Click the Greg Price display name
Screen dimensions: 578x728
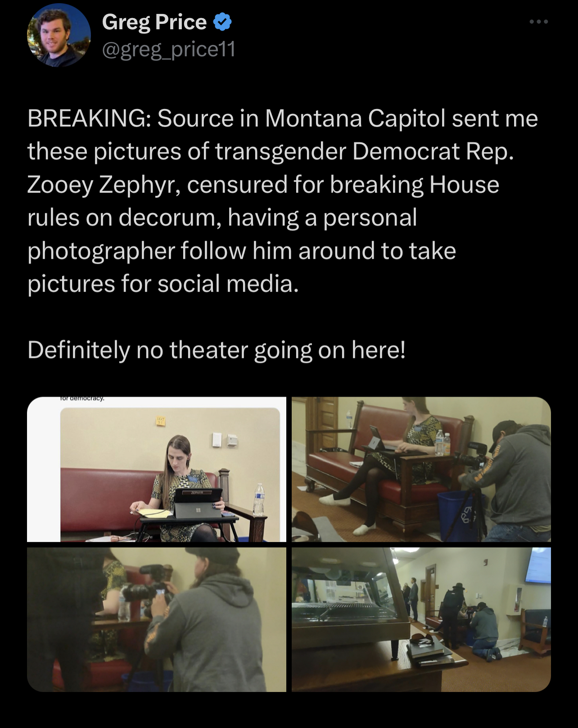pyautogui.click(x=154, y=22)
